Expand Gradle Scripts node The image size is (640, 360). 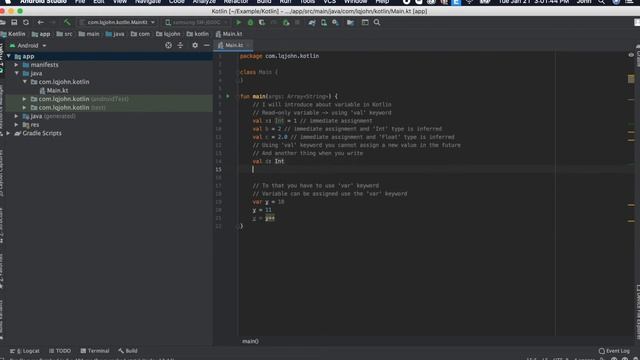[x=8, y=133]
